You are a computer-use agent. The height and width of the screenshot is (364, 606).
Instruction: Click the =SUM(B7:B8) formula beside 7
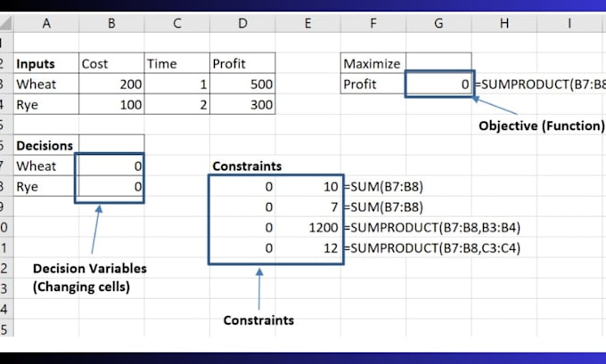coord(383,206)
